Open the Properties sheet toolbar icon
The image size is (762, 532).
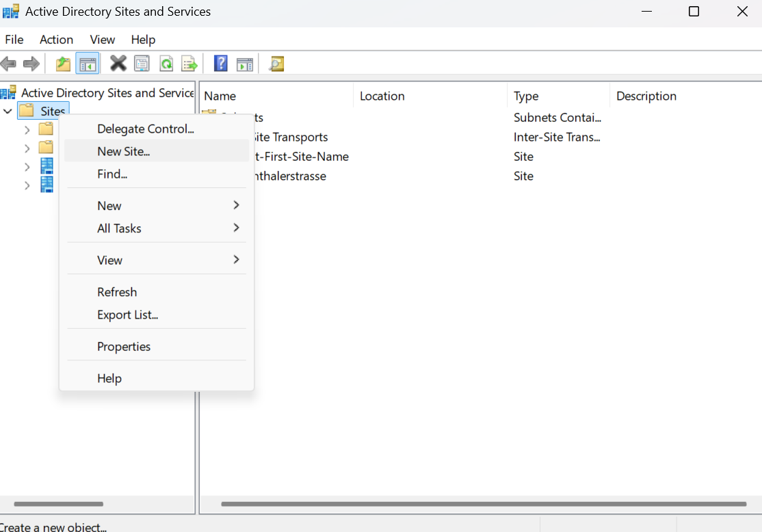coord(142,64)
